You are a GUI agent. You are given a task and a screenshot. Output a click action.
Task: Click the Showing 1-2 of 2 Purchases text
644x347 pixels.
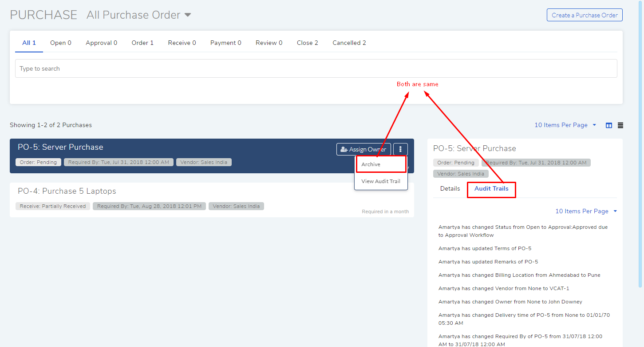coord(51,125)
